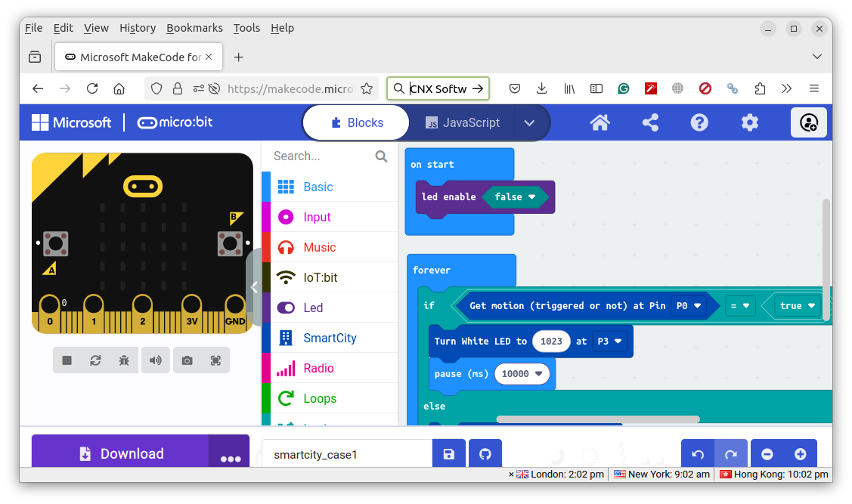Open the pause 10000 ms dropdown
Screen dimensions: 852x504
(x=522, y=373)
